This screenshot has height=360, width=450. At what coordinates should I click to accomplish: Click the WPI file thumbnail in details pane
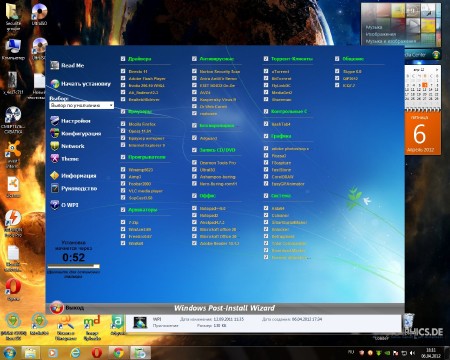[x=140, y=323]
